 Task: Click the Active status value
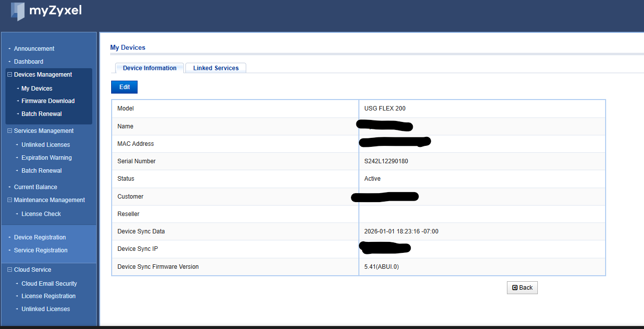click(372, 179)
